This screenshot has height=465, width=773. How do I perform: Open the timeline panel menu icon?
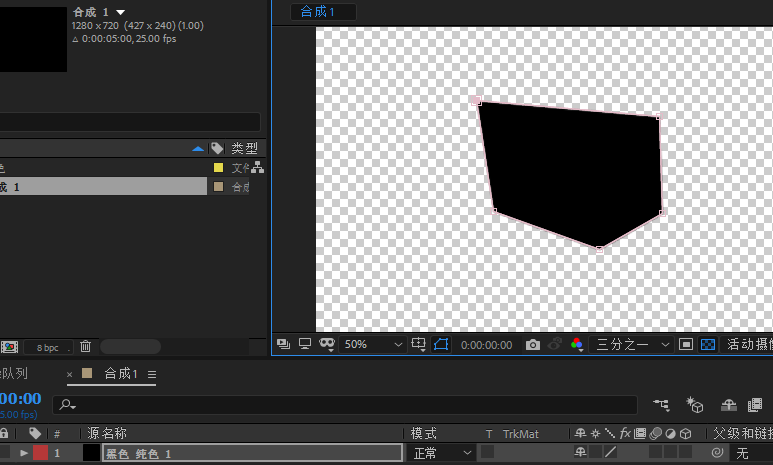(x=152, y=375)
